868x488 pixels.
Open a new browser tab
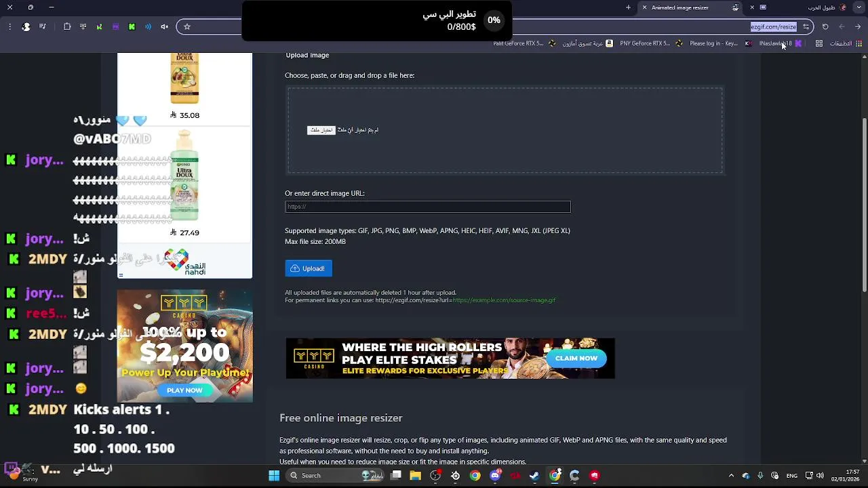(x=628, y=7)
